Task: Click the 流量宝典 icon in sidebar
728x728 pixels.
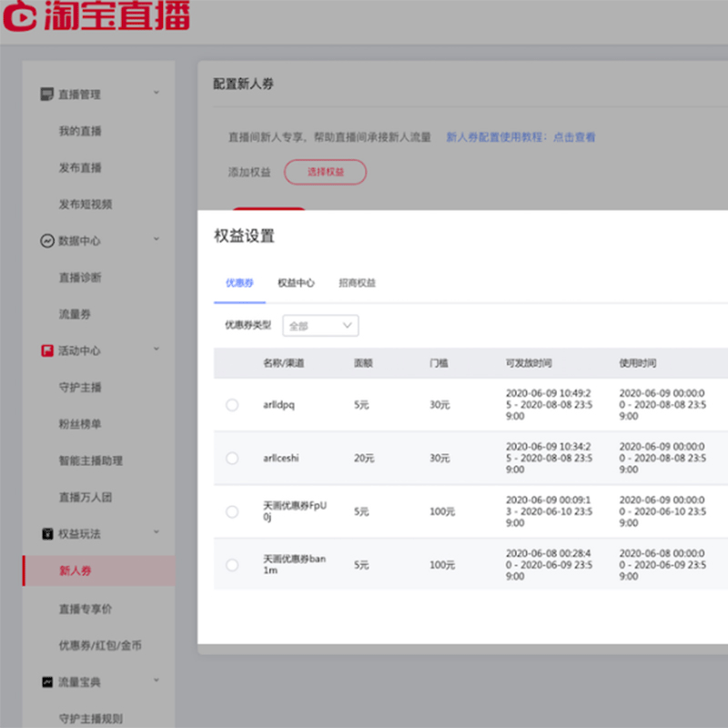Action: (47, 682)
